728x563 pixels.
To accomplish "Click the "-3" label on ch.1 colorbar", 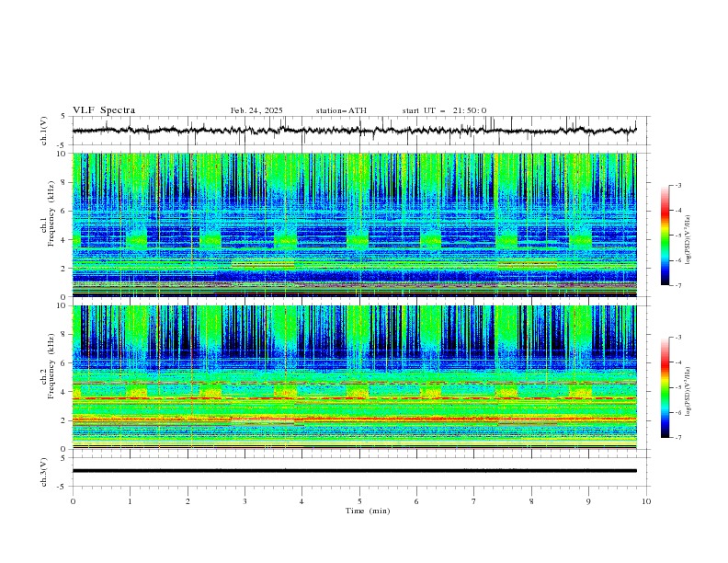I will point(677,185).
